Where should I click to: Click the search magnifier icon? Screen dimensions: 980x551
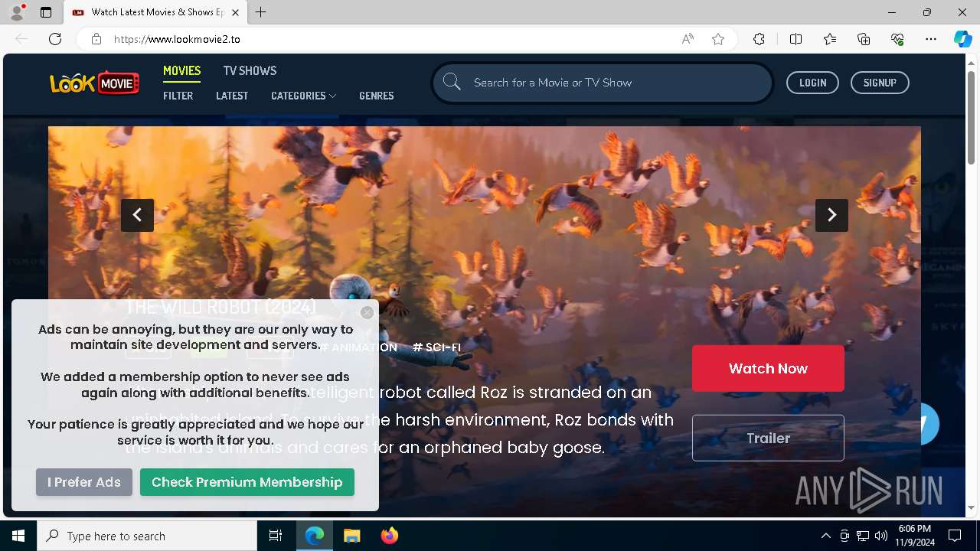tap(452, 82)
